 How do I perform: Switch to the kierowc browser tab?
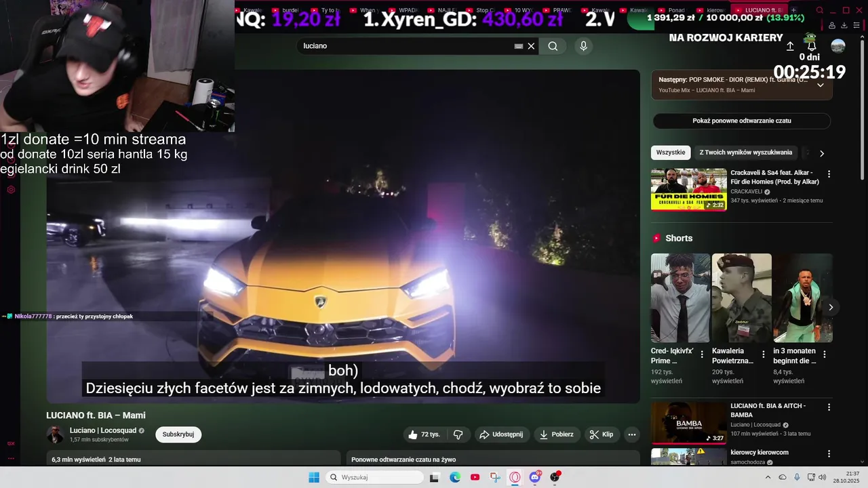tap(711, 10)
